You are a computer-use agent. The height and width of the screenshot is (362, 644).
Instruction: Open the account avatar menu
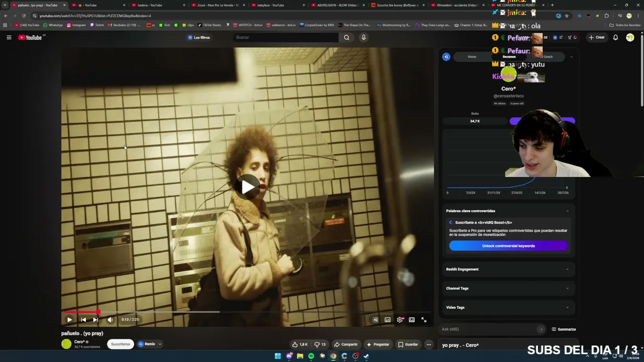630,37
